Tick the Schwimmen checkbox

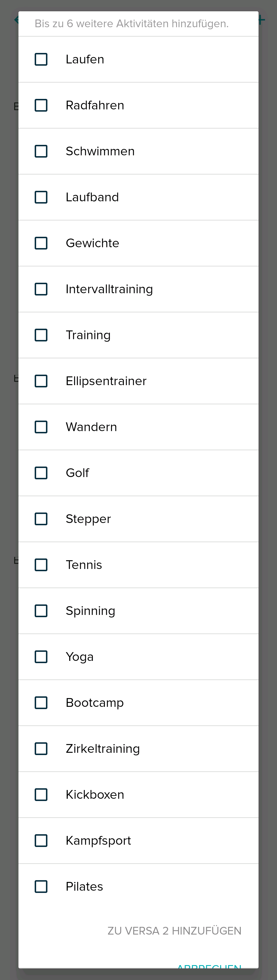pyautogui.click(x=41, y=151)
